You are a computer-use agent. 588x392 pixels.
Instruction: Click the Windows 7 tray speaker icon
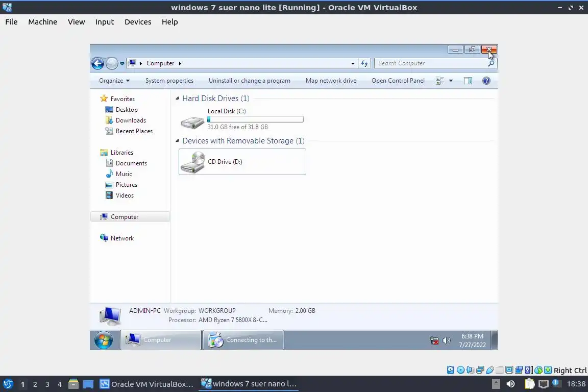[x=446, y=340]
